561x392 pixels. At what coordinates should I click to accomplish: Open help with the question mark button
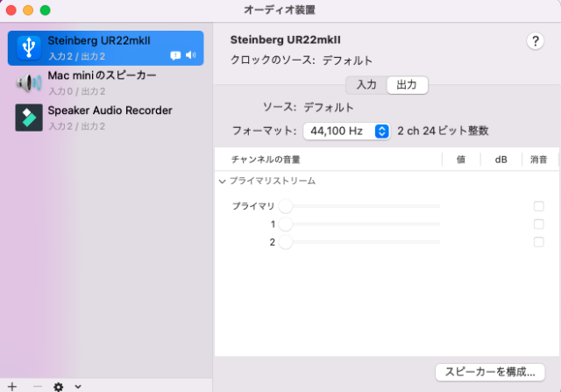[536, 41]
